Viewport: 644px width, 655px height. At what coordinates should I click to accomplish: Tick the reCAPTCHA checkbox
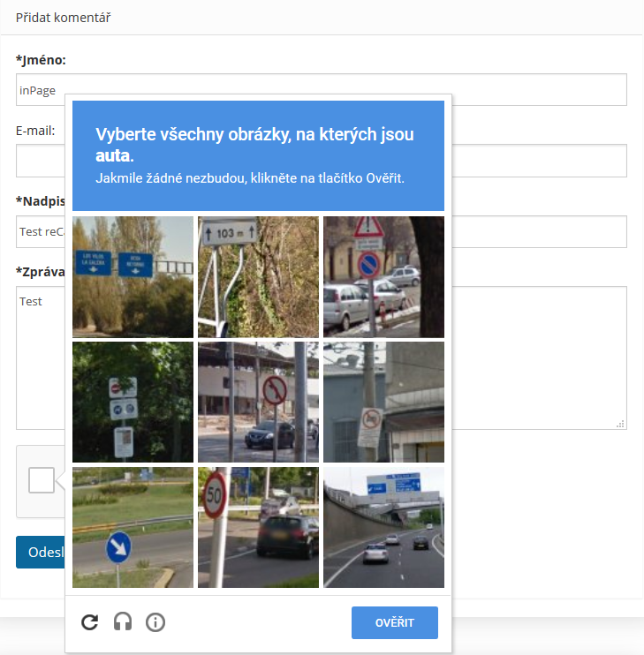point(42,480)
